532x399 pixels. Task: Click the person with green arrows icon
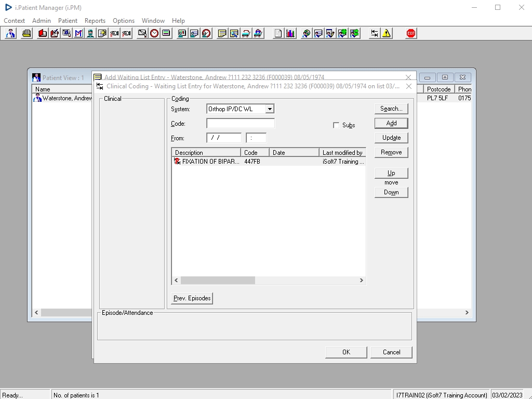354,33
